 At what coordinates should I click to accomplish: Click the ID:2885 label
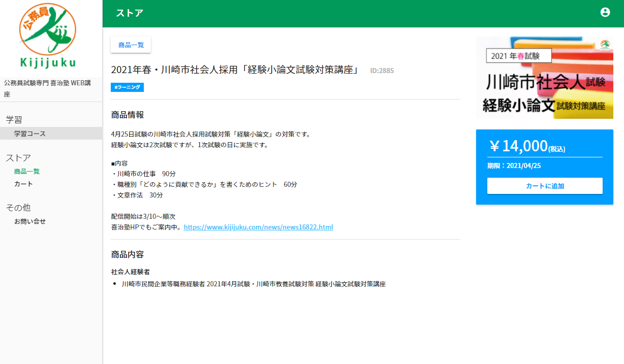[382, 71]
